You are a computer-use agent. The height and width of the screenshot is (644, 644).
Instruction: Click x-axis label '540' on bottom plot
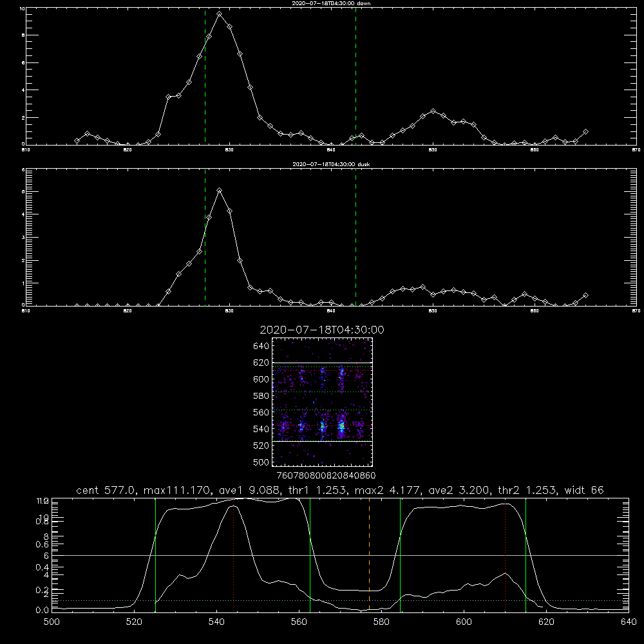(216, 622)
